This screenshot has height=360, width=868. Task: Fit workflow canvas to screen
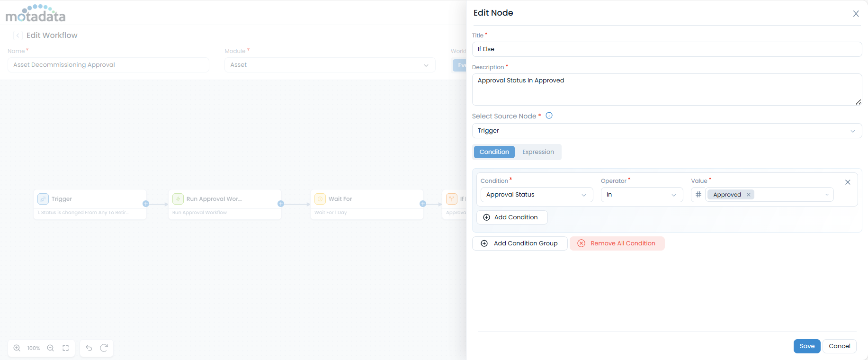point(66,348)
